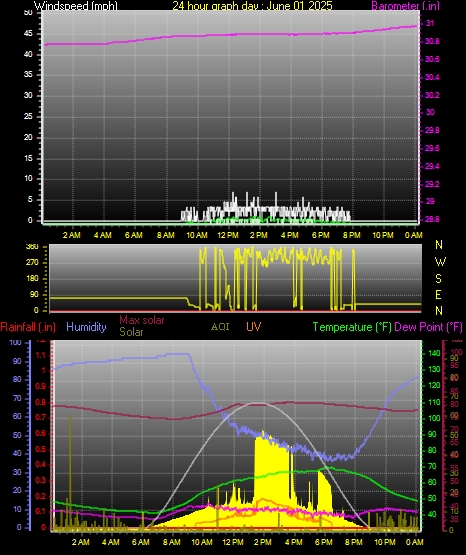Click the 'E' compass direction label
Viewport: 466px width, 555px height.
pyautogui.click(x=438, y=295)
